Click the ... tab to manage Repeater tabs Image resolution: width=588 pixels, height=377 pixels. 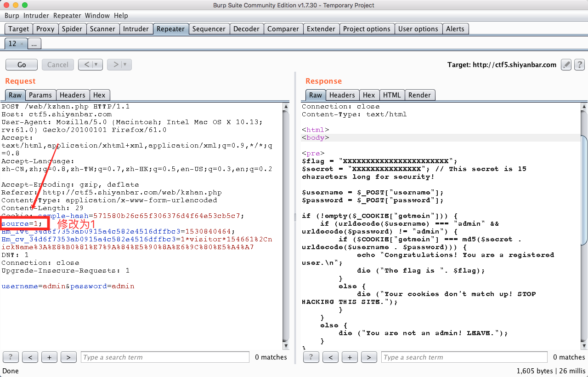point(34,43)
